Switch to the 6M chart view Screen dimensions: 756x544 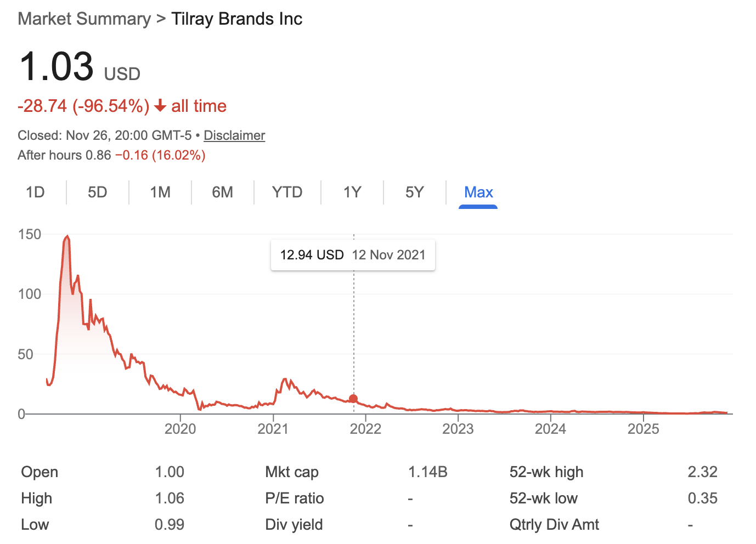[x=222, y=192]
